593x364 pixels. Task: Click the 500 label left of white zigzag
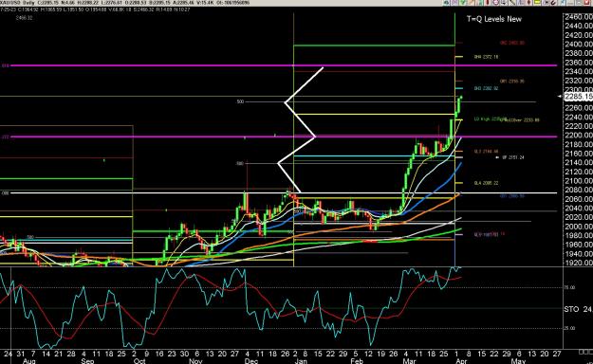[x=240, y=101]
